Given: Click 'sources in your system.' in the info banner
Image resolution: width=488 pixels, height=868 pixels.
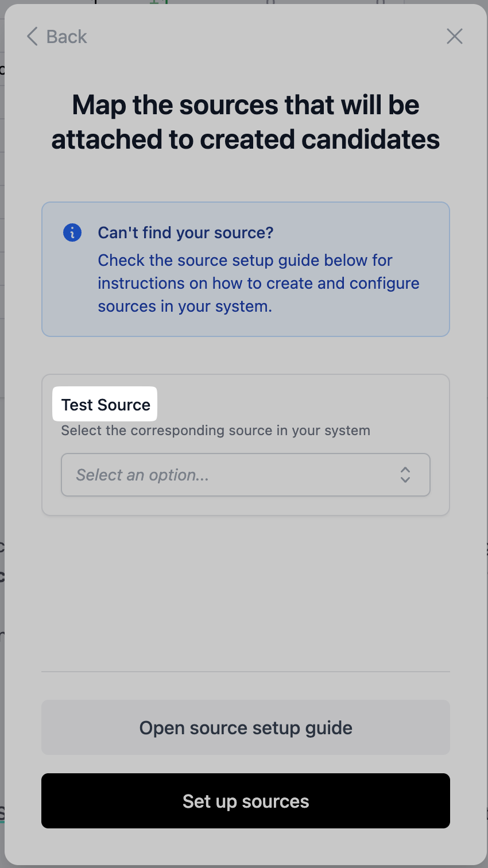Looking at the screenshot, I should (x=184, y=307).
